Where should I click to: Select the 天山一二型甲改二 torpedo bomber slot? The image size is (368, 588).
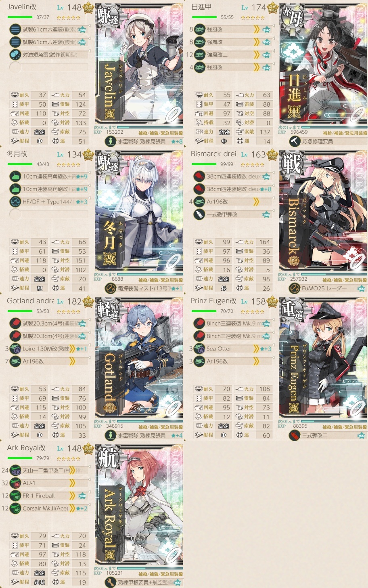tap(49, 470)
